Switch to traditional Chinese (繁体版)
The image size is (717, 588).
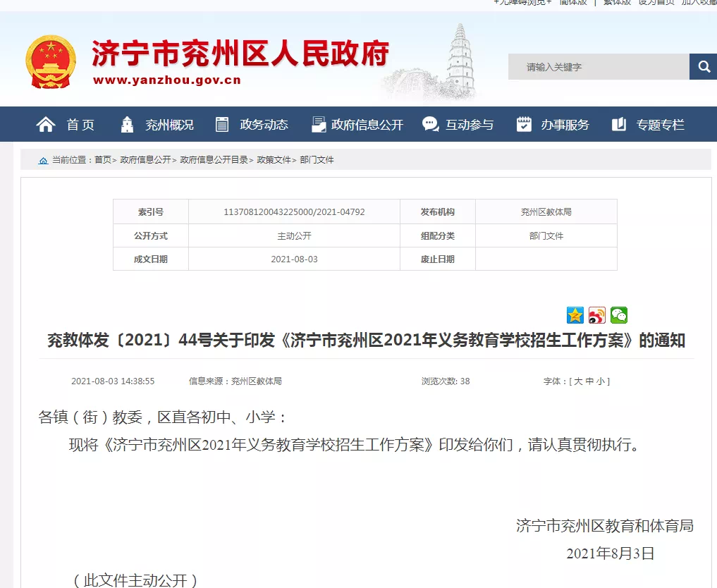pyautogui.click(x=616, y=2)
